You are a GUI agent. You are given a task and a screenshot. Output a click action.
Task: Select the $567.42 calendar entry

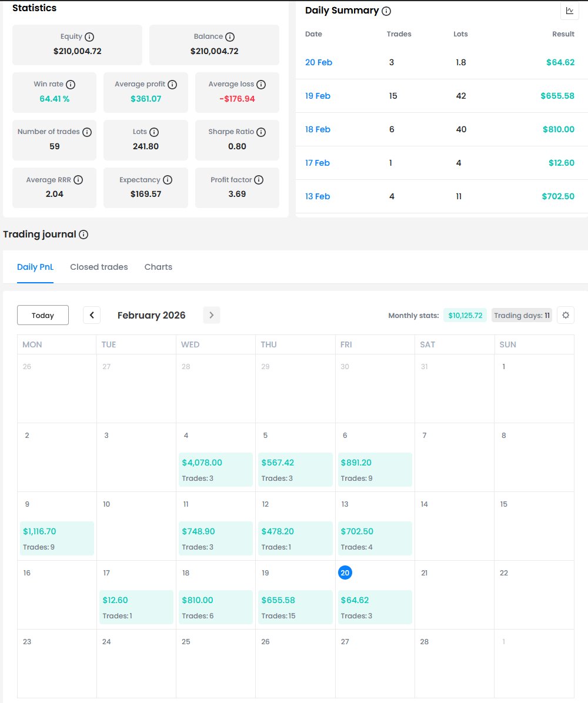click(295, 470)
